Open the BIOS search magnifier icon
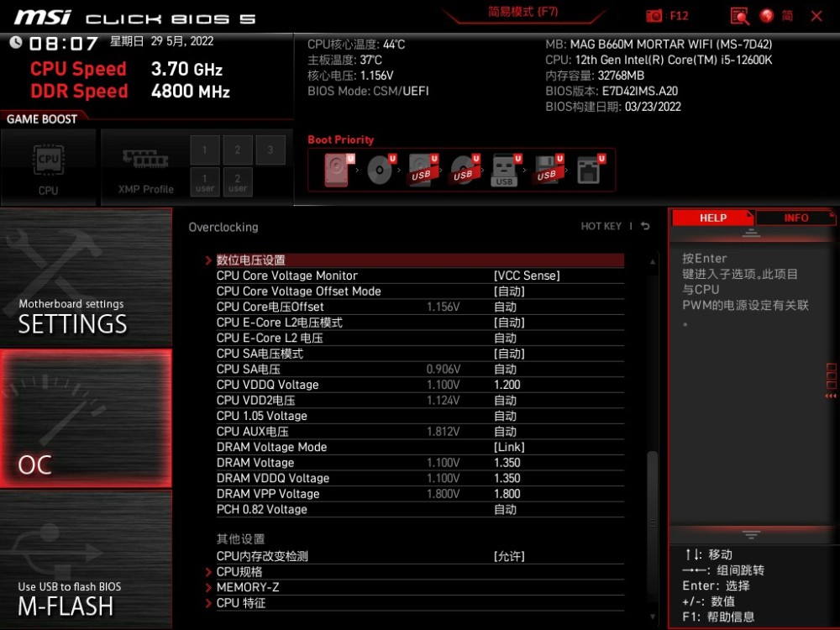The height and width of the screenshot is (630, 840). (x=740, y=16)
